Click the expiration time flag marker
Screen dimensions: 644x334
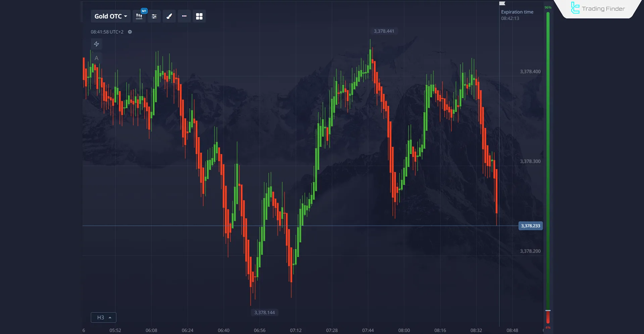pyautogui.click(x=502, y=4)
